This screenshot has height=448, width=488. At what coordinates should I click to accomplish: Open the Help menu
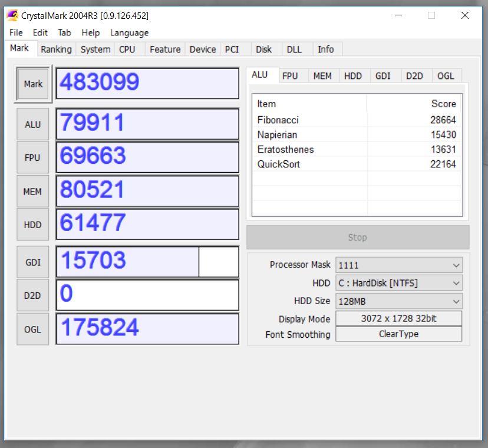point(91,32)
